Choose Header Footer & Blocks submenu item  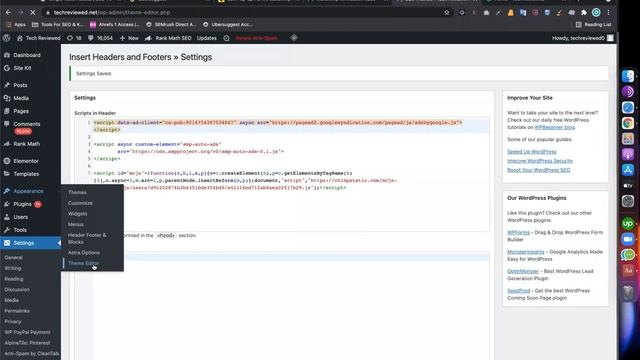[x=87, y=238]
